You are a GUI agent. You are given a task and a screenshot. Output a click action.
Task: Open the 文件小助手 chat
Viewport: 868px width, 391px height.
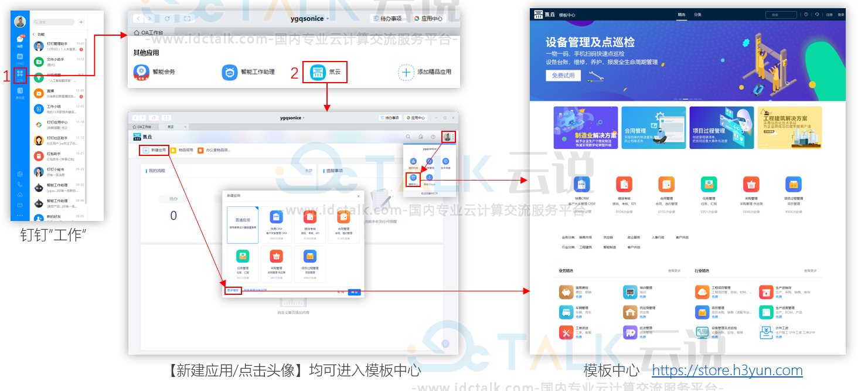pyautogui.click(x=59, y=62)
